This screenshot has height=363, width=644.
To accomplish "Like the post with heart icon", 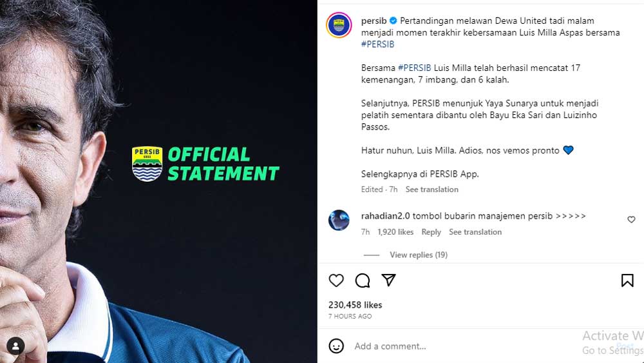I will point(336,280).
